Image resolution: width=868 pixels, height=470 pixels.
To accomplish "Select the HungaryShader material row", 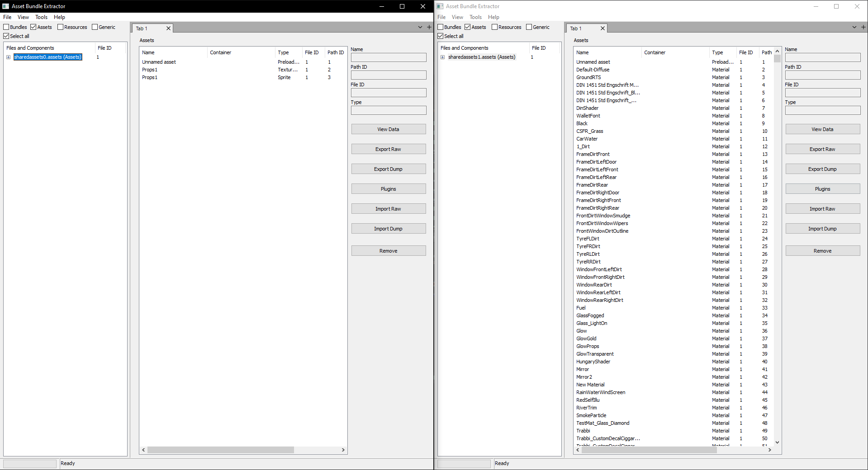I will pyautogui.click(x=674, y=362).
